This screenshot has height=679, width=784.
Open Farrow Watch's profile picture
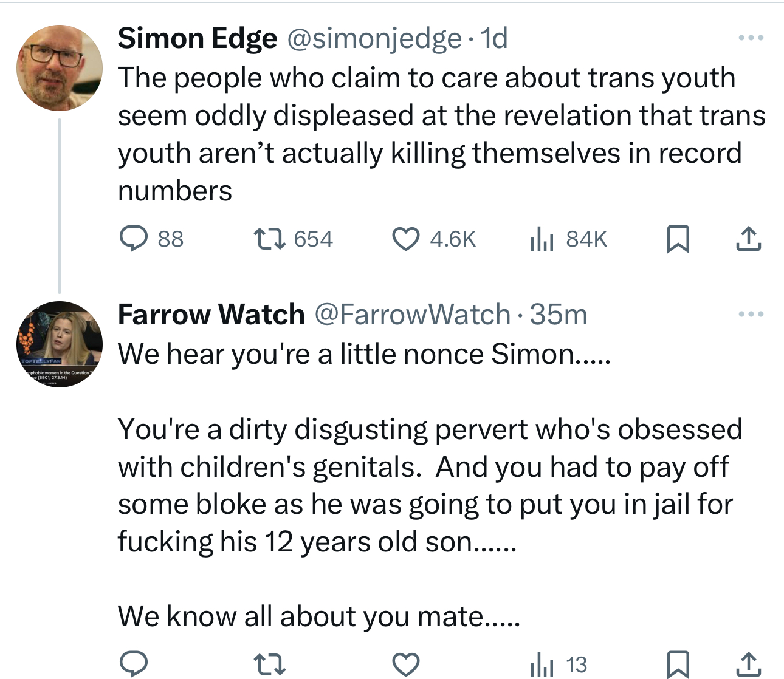pyautogui.click(x=60, y=344)
